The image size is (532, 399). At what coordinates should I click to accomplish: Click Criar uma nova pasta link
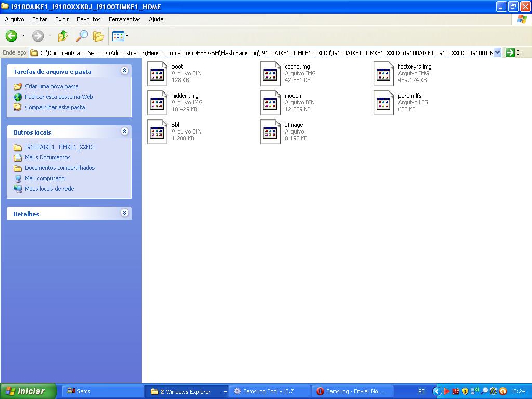(x=51, y=86)
